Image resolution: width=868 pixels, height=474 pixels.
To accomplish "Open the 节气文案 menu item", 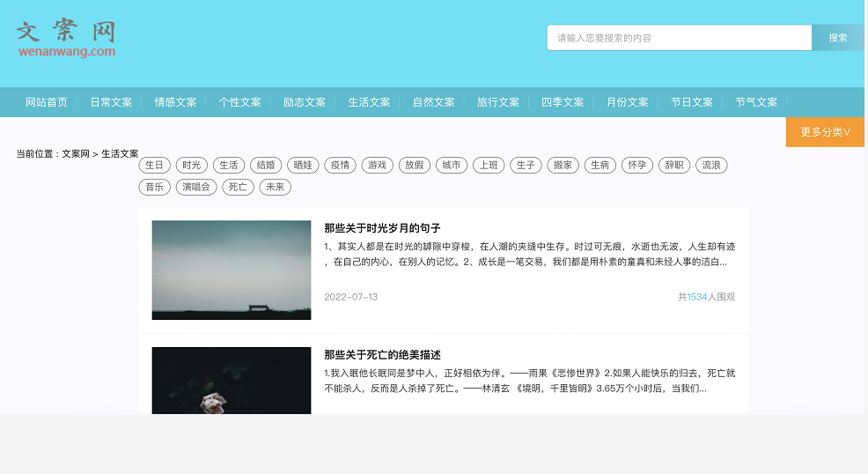I will click(756, 102).
